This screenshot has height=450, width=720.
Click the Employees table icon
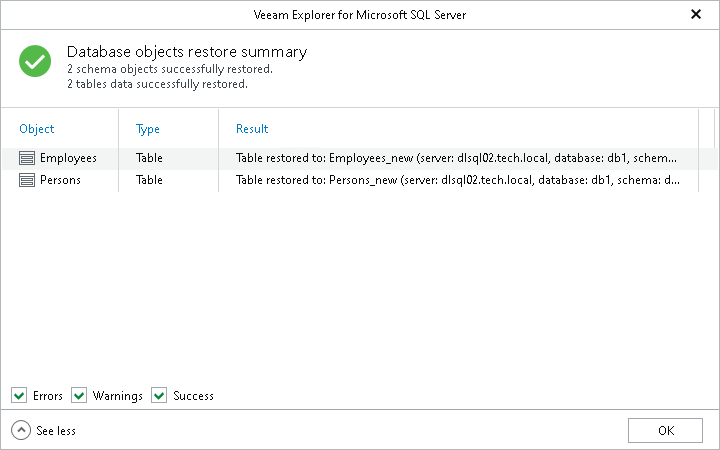coord(27,158)
